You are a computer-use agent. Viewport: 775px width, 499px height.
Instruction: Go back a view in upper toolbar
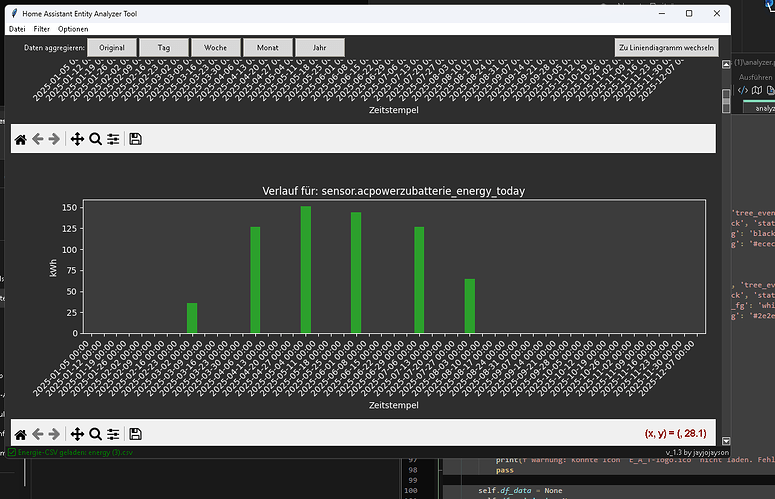click(x=38, y=139)
